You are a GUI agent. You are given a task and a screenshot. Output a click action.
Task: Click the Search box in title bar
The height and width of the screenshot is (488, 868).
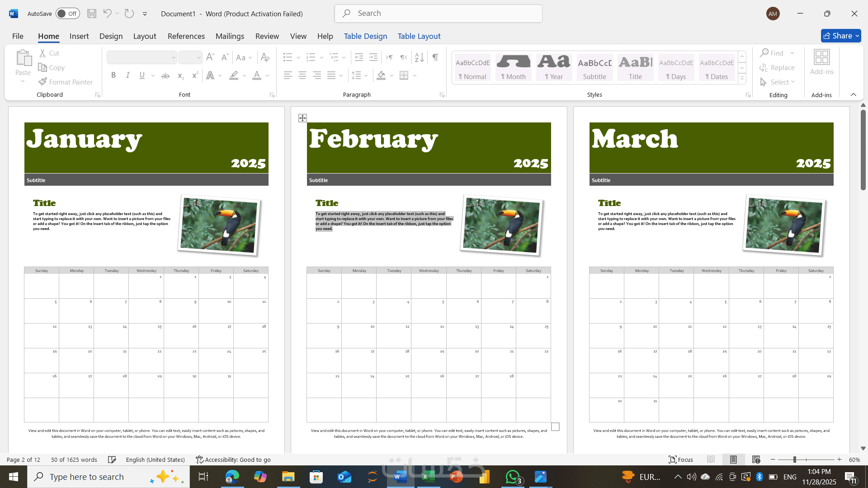(438, 14)
